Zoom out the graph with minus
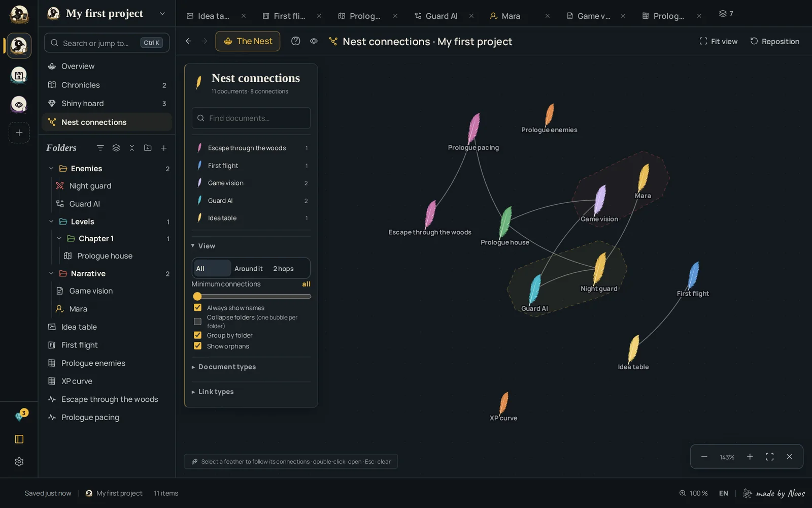 pyautogui.click(x=704, y=457)
